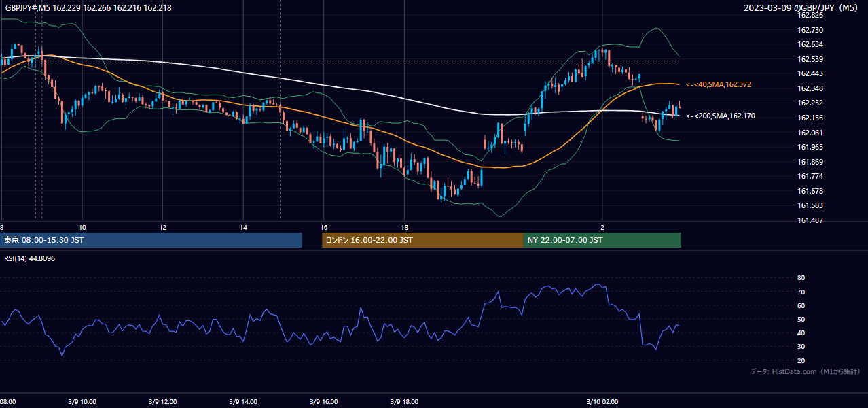Click price level 161.965 on the axis

point(810,147)
